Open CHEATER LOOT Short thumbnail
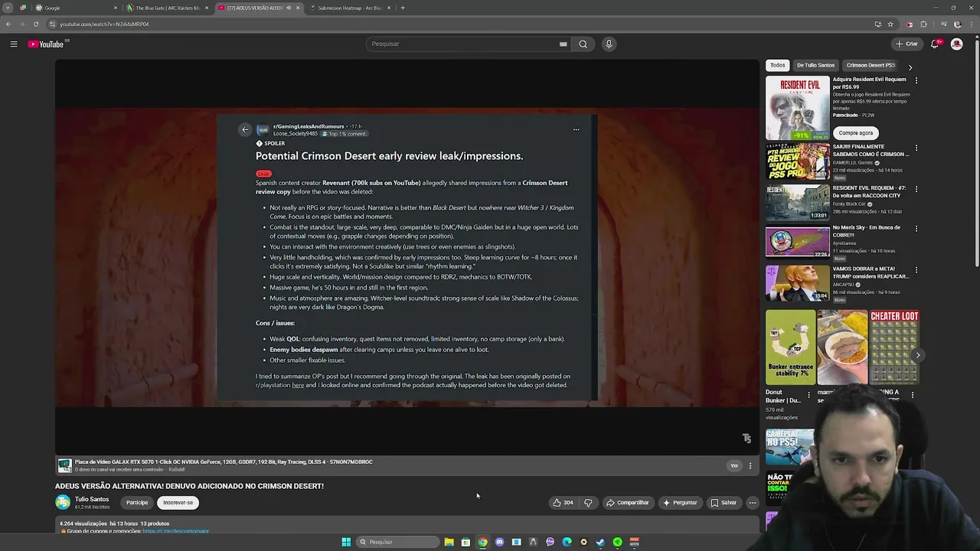This screenshot has width=980, height=551. [894, 347]
